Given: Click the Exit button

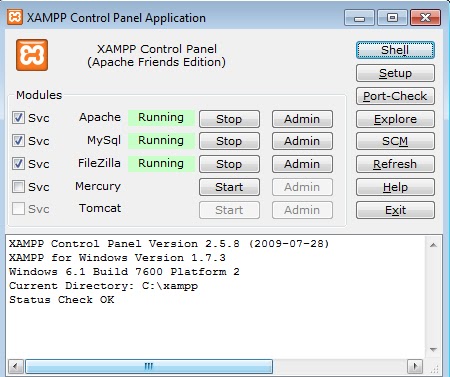Looking at the screenshot, I should click(395, 210).
